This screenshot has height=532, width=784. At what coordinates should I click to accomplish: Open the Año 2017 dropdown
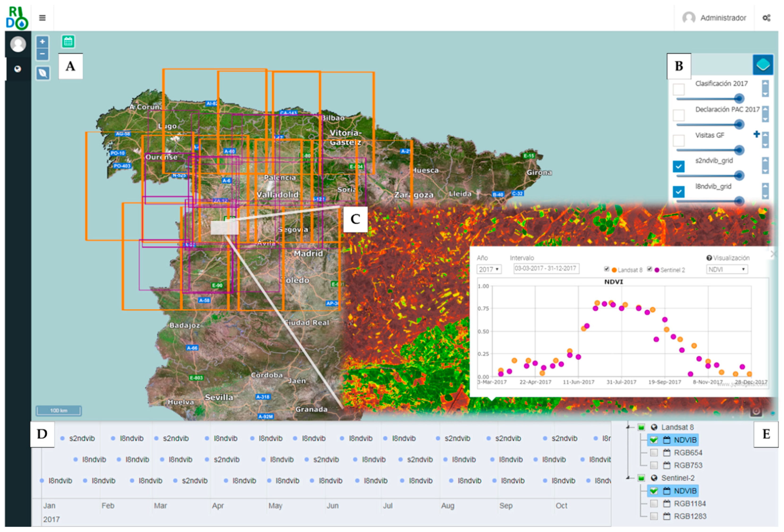[489, 269]
